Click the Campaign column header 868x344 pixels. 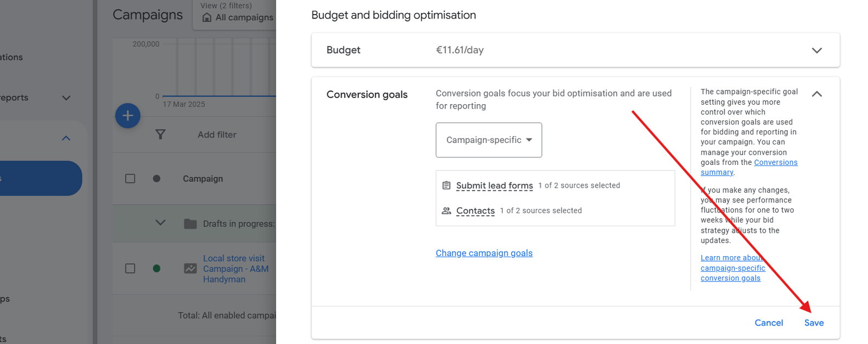pos(203,179)
